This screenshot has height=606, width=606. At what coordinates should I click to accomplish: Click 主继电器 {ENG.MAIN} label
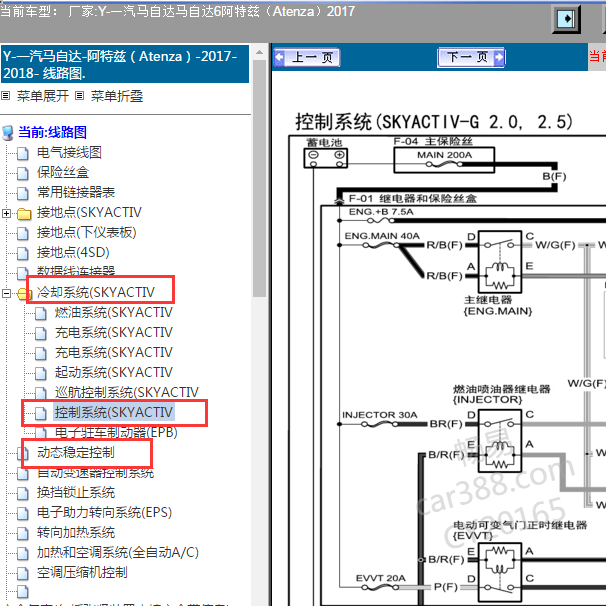(498, 305)
